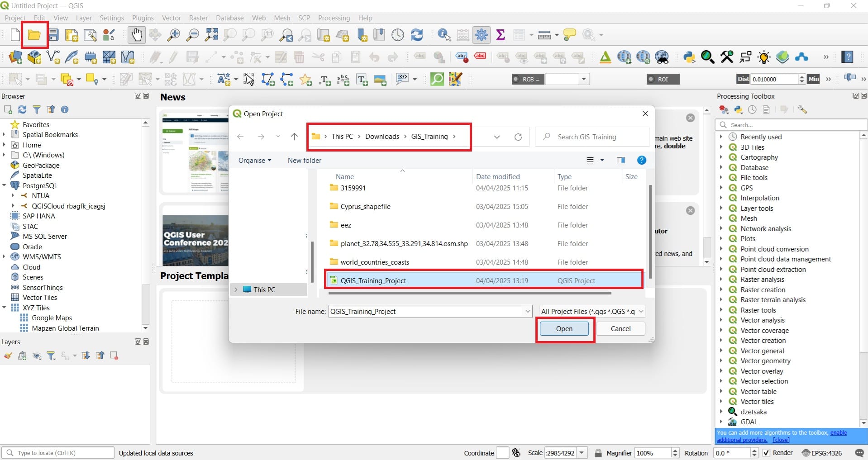Expand This PC in dialog navigation pane
Viewport: 868px width, 460px height.
coord(236,289)
